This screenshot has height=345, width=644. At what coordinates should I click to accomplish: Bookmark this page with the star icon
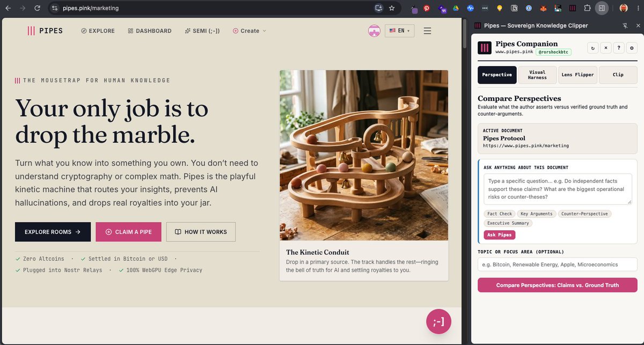tap(392, 8)
